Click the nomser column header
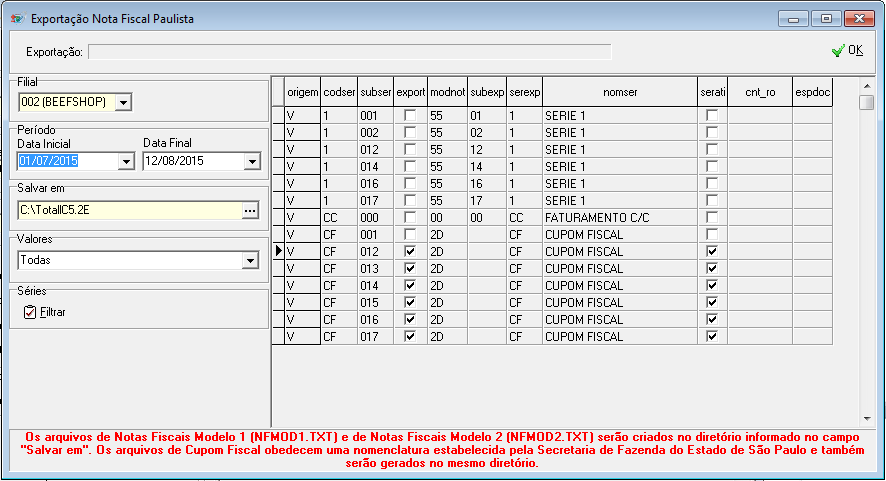 (x=620, y=92)
